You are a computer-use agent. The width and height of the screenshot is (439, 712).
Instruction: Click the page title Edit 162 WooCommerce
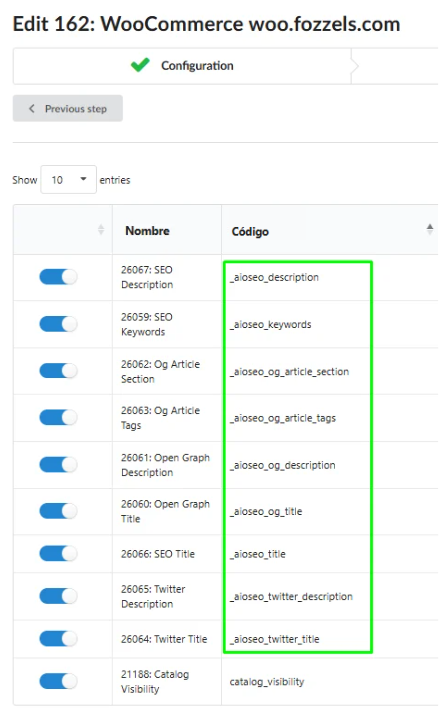tap(206, 24)
